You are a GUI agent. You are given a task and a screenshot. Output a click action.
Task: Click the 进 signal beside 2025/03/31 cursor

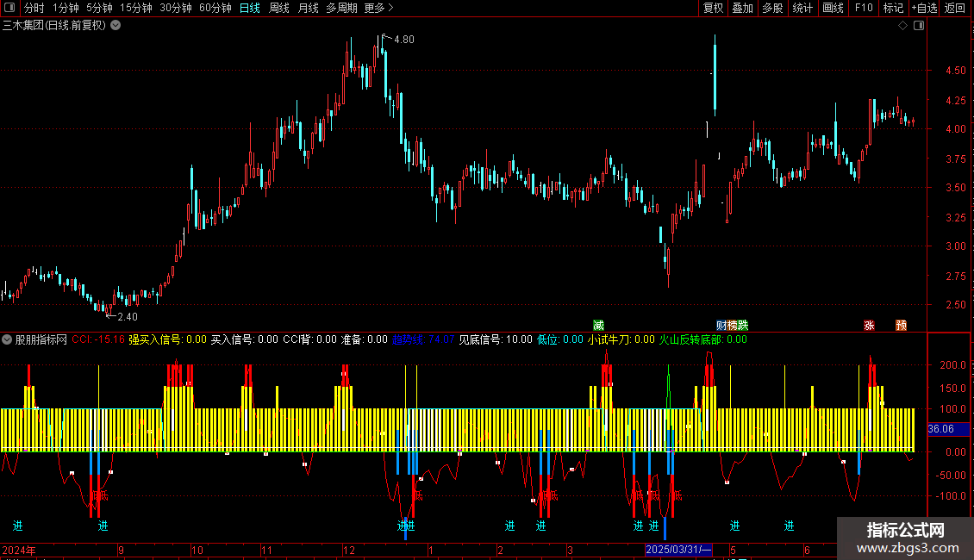(653, 526)
